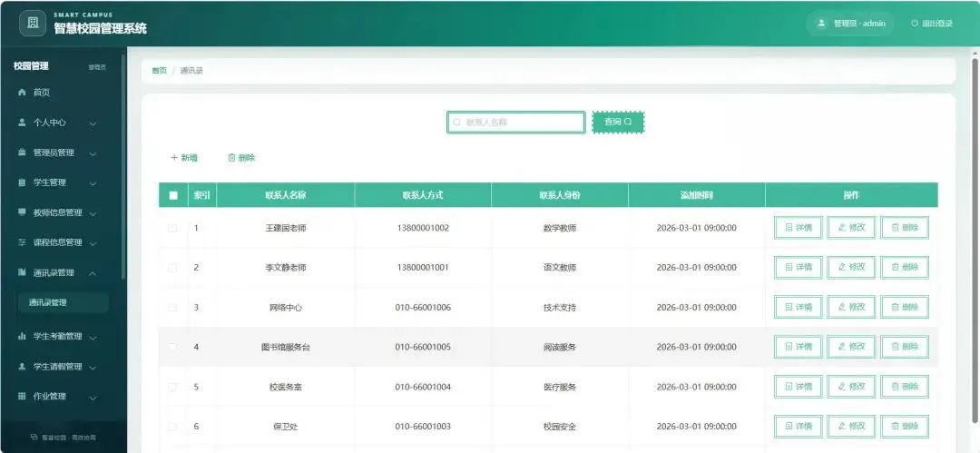Expand the 作业管理 chevron
Viewport: 980px width, 453px height.
[x=93, y=398]
